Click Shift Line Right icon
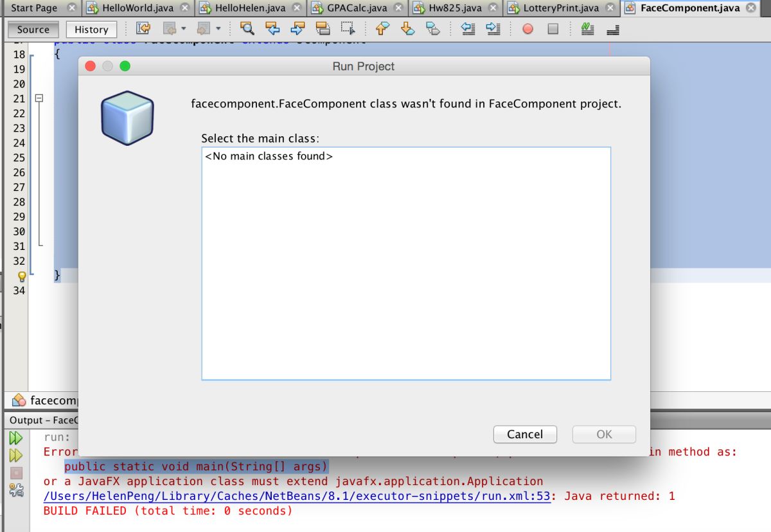771x532 pixels. 493,29
